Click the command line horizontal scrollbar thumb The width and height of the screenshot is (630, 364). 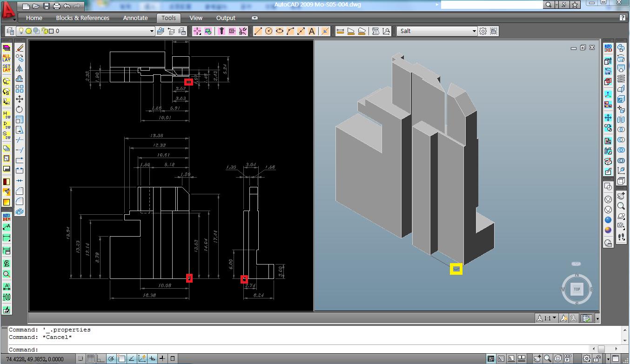pos(602,349)
